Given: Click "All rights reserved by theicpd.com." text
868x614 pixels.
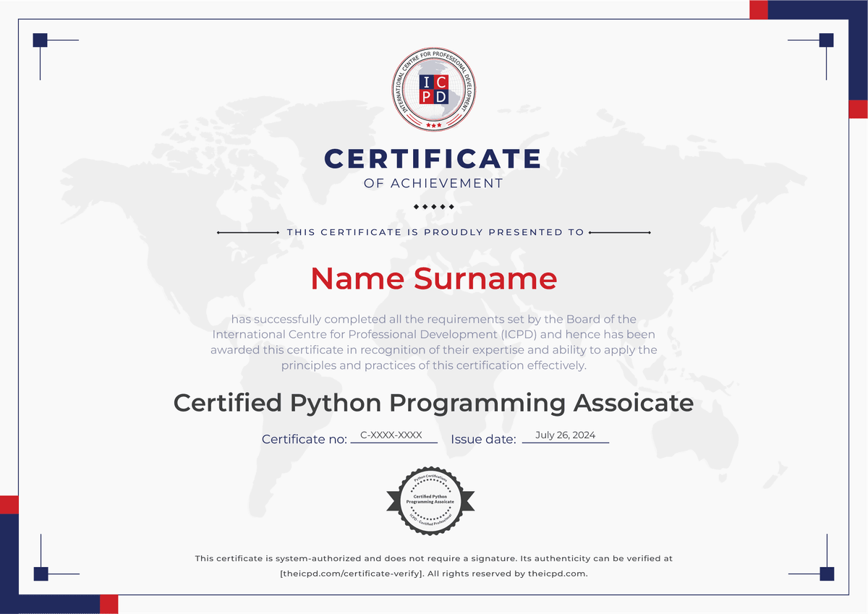Looking at the screenshot, I should click(508, 574).
